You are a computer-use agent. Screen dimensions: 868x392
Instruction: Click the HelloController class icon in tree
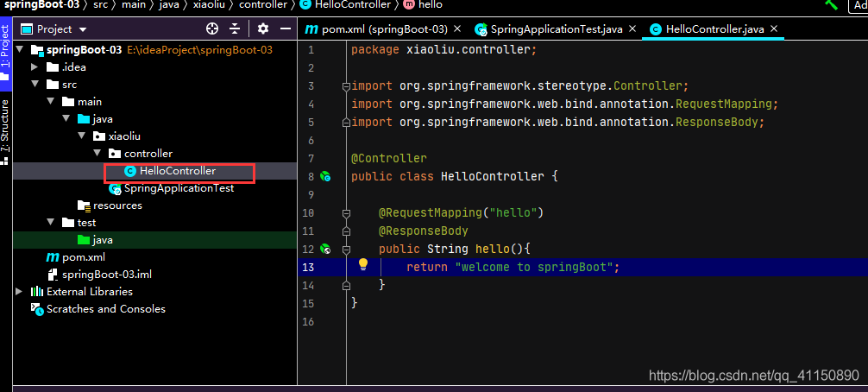[x=130, y=171]
